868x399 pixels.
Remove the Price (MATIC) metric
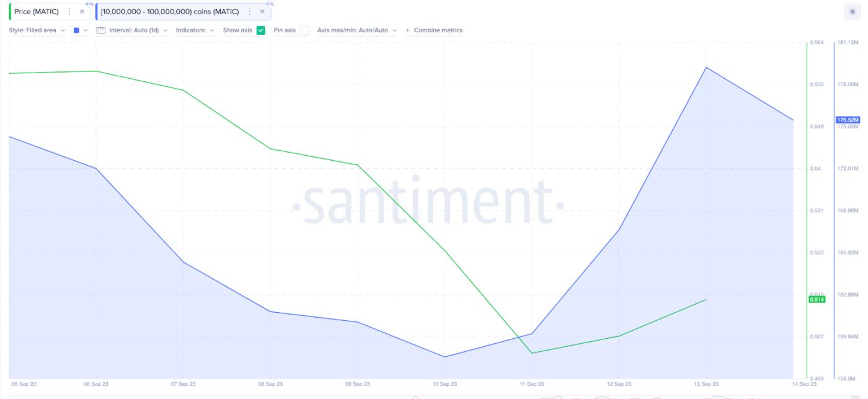tap(82, 12)
